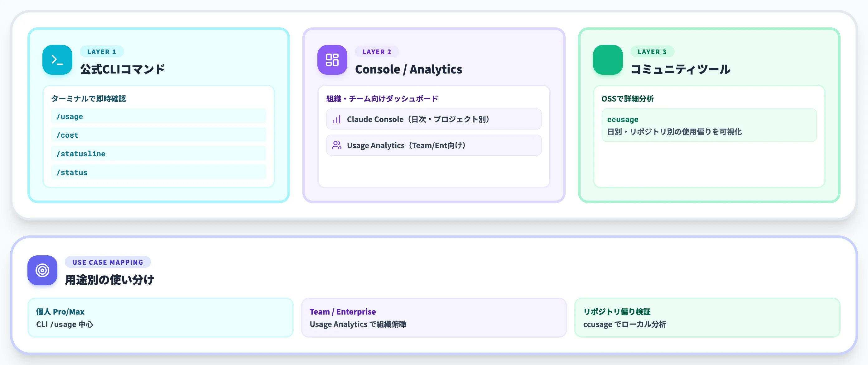Click the 公式CLIコマンド heading
868x365 pixels.
point(123,69)
